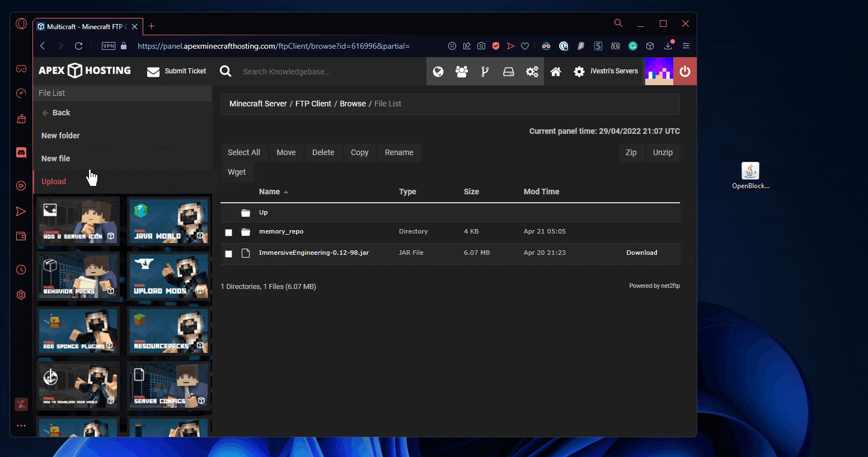Open the Upload Mods tutorial thumbnail
The image size is (868, 457).
click(169, 276)
